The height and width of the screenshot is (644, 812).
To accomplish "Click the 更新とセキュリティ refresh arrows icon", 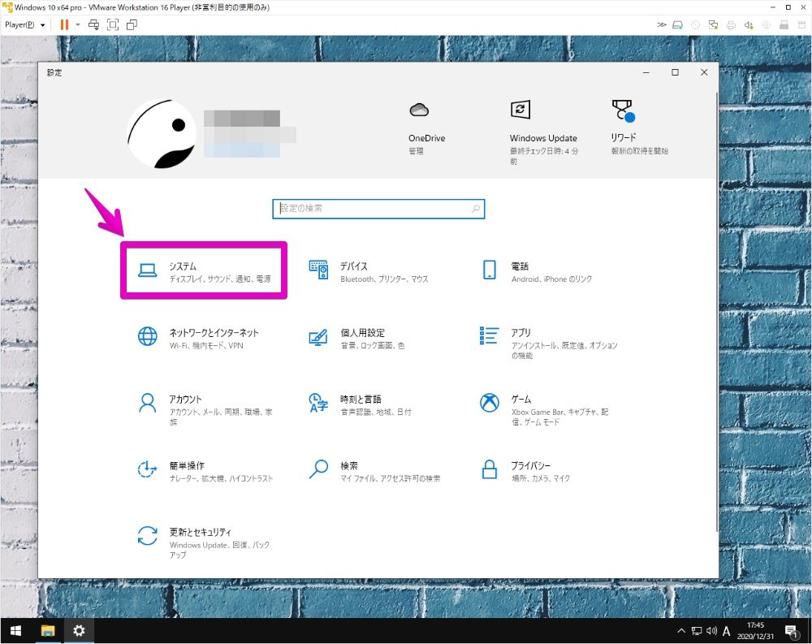I will (x=148, y=536).
